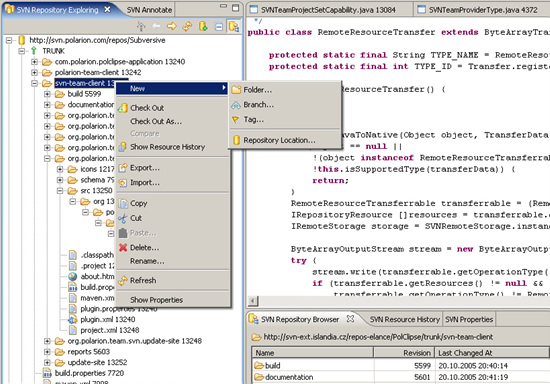Open the New submenu in context menu
The width and height of the screenshot is (550, 384).
pyautogui.click(x=172, y=88)
